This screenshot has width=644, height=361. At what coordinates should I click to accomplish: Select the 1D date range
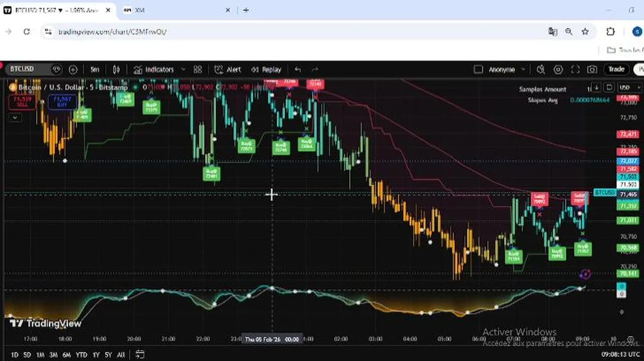click(15, 355)
